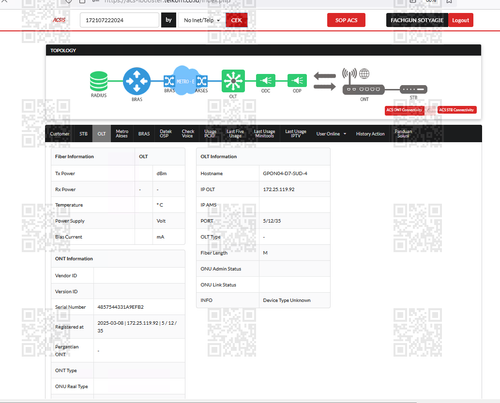Screen dimensions: 500x403
Task: Switch to Datek OSP tab
Action: click(165, 134)
